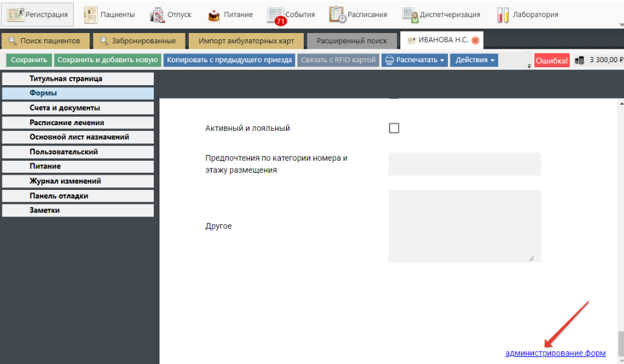The image size is (624, 364).
Task: Select Счета и документы in sidebar
Action: 78,108
